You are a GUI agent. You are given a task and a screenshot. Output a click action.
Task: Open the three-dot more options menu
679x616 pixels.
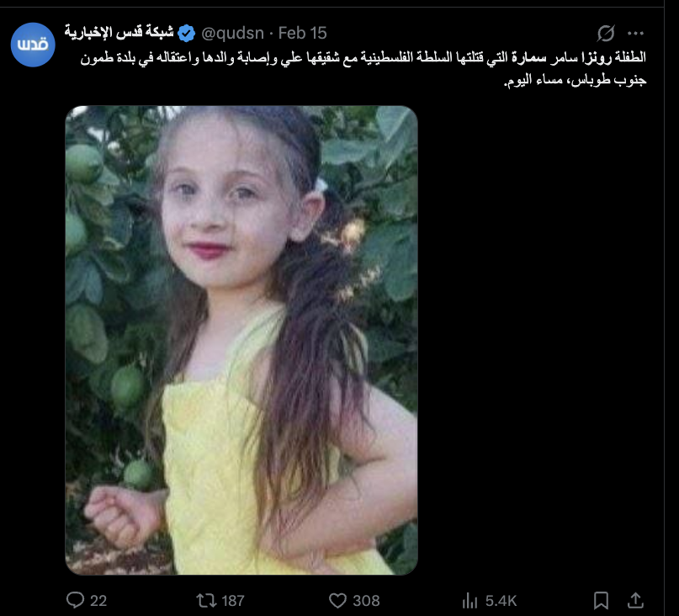click(635, 34)
